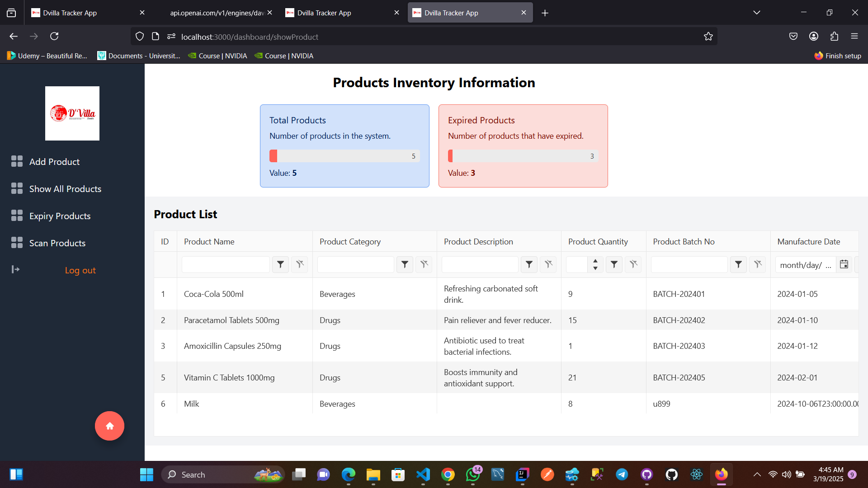Open Show All Products sidebar item
Viewport: 868px width, 488px height.
pos(65,189)
